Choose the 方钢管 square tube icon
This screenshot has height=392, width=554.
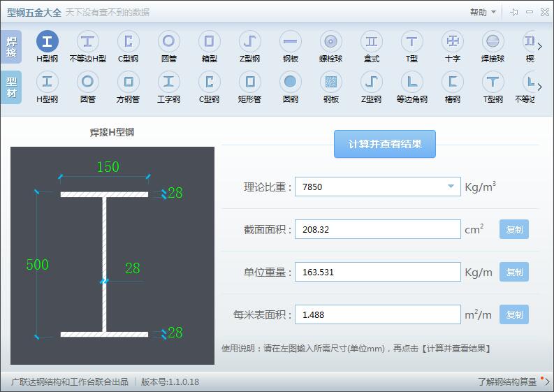tap(129, 82)
